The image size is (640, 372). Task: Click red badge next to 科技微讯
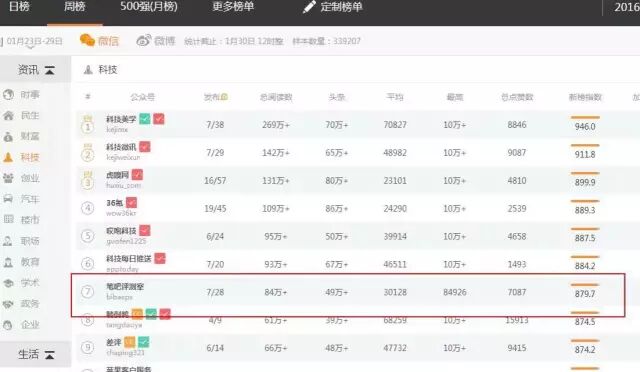point(144,146)
